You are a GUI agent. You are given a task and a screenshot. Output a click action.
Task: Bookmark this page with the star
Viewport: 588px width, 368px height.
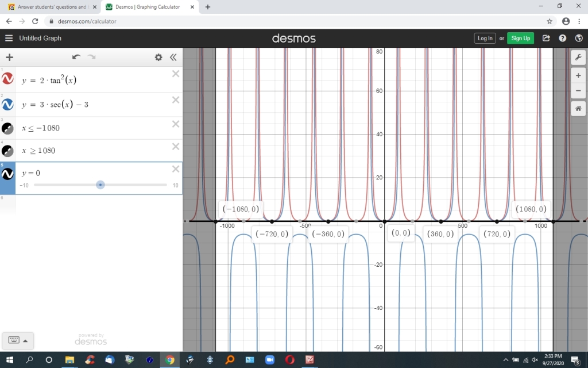[x=550, y=21]
